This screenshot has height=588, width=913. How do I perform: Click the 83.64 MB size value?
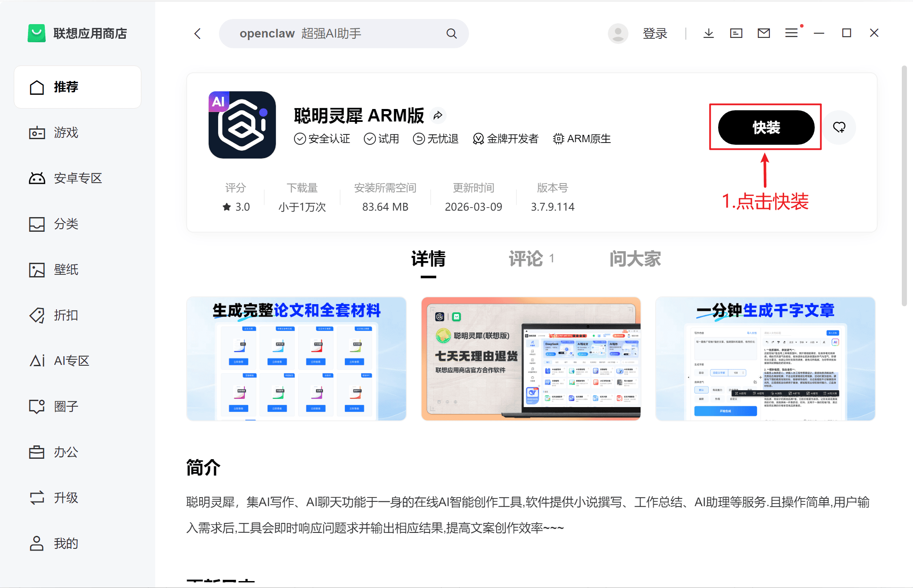[x=385, y=207]
